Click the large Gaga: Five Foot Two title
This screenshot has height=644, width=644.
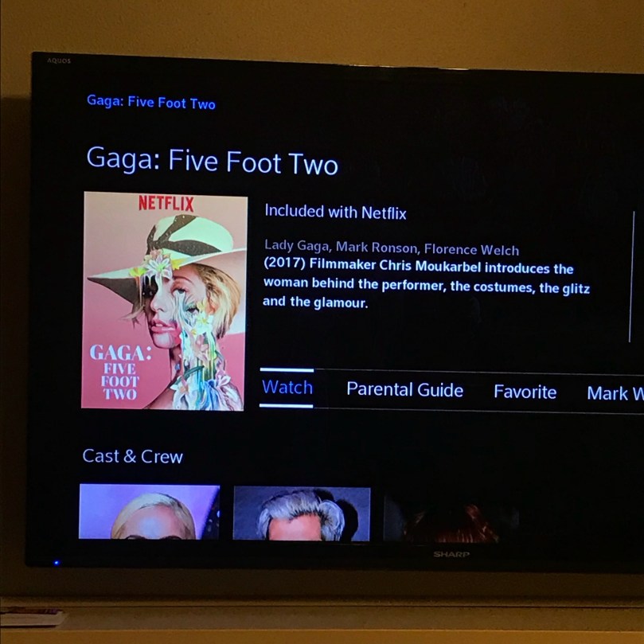point(212,162)
